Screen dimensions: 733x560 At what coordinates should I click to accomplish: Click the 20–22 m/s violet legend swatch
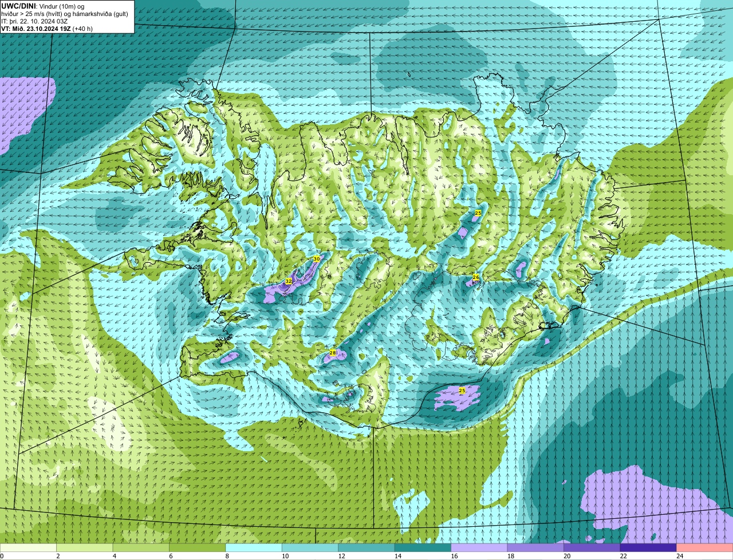[592, 547]
